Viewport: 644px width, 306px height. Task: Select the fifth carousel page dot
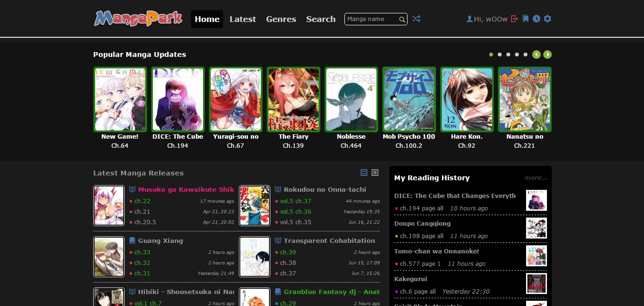(526, 55)
